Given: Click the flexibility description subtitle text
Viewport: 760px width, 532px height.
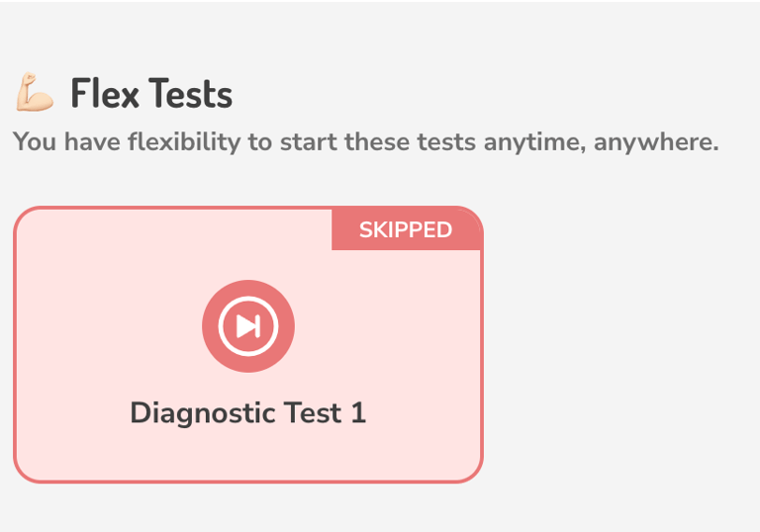Looking at the screenshot, I should tap(366, 142).
